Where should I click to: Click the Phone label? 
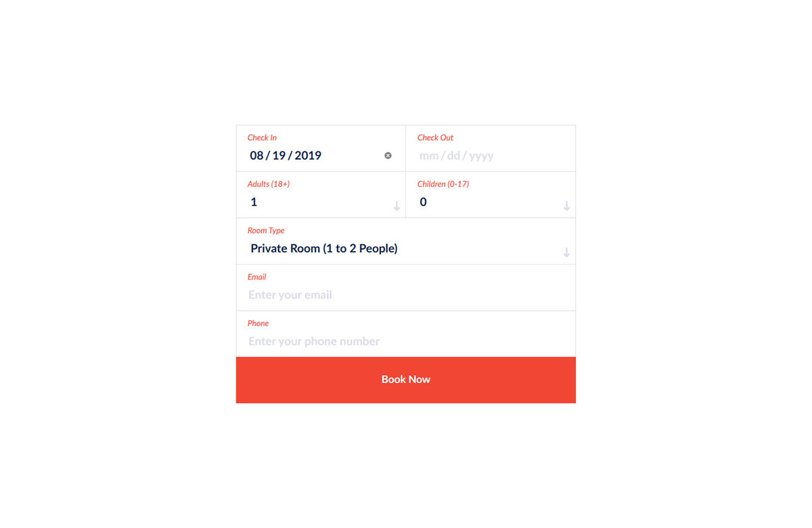tap(258, 324)
